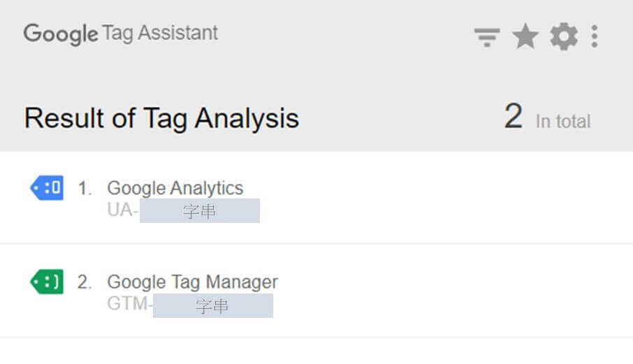Click the masked string box after GTM-
The image size is (633, 364).
pos(212,306)
